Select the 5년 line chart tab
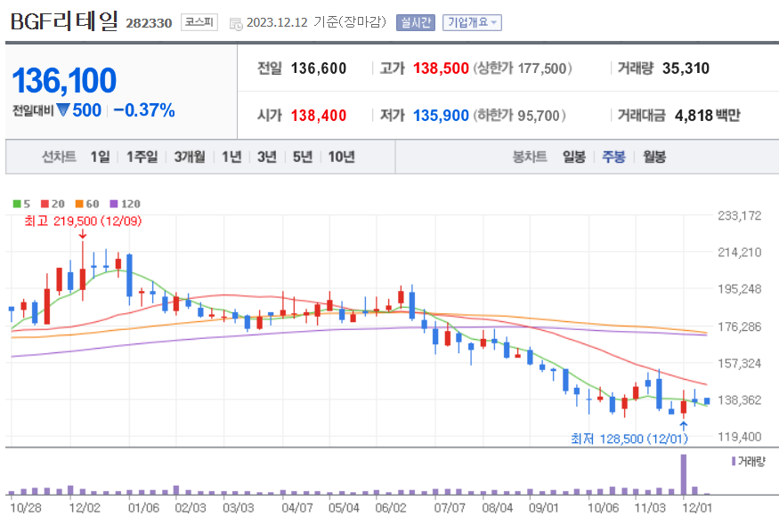 pyautogui.click(x=303, y=157)
